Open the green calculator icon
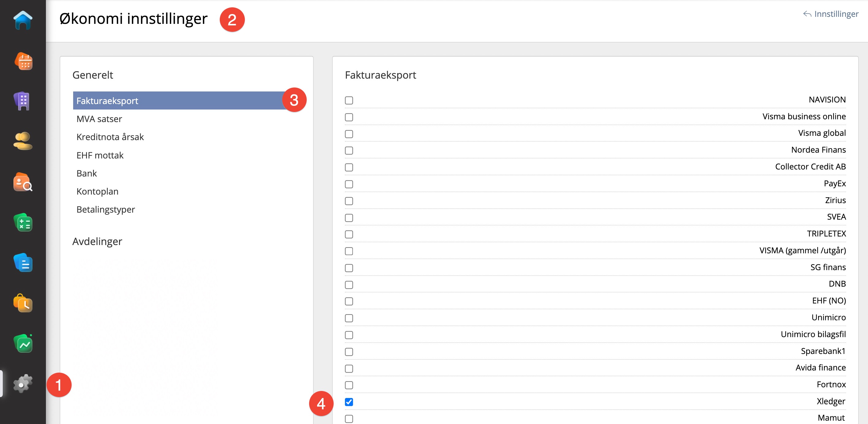Viewport: 868px width, 424px height. tap(23, 223)
